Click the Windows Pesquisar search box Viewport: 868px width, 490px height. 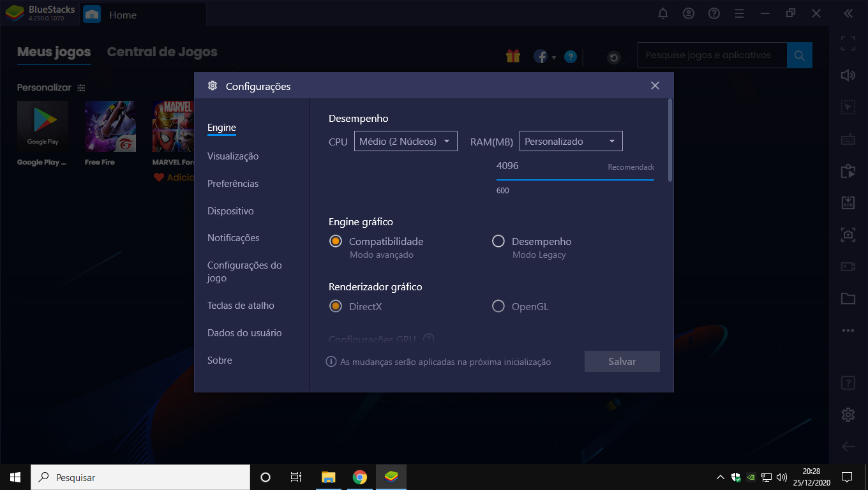pos(140,477)
